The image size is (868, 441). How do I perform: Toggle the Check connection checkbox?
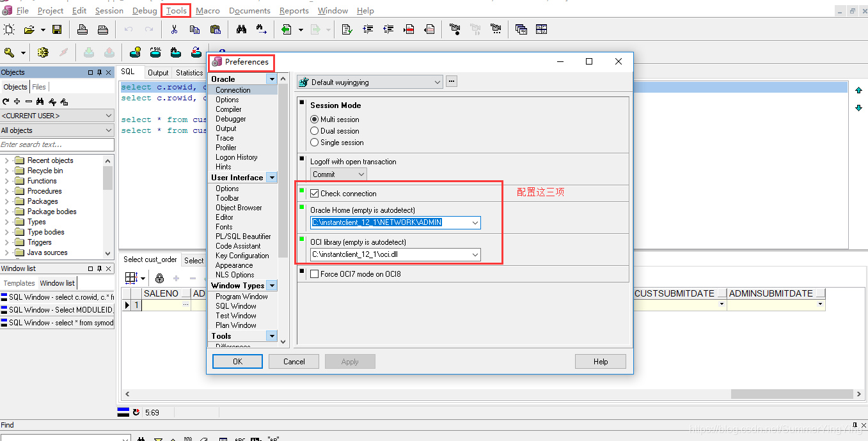(x=314, y=194)
